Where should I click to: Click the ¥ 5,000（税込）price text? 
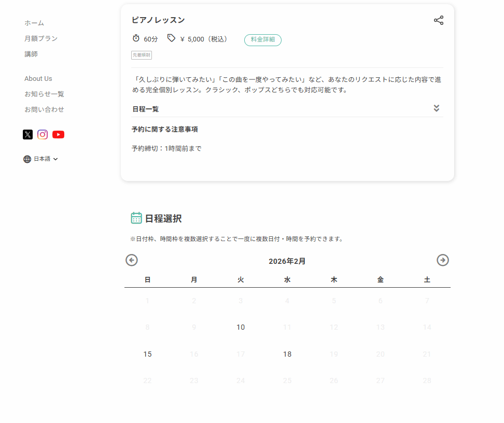pos(204,39)
